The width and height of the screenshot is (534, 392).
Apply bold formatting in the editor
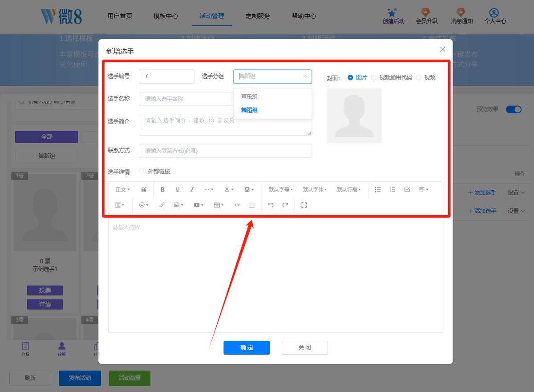pyautogui.click(x=162, y=190)
